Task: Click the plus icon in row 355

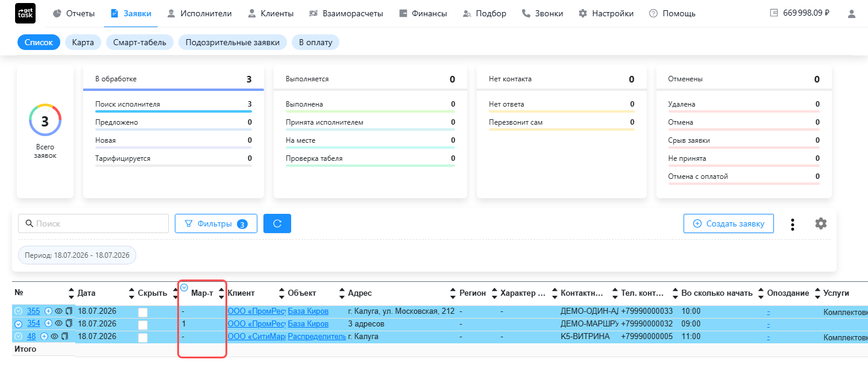Action: coord(48,311)
